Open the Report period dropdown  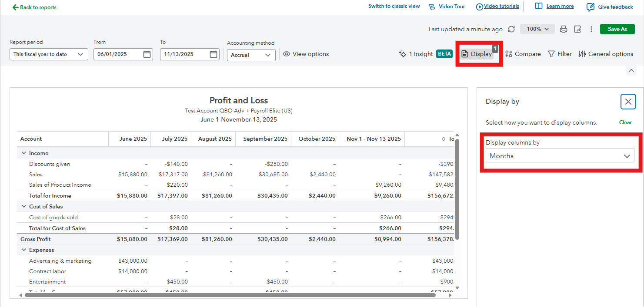(x=49, y=54)
